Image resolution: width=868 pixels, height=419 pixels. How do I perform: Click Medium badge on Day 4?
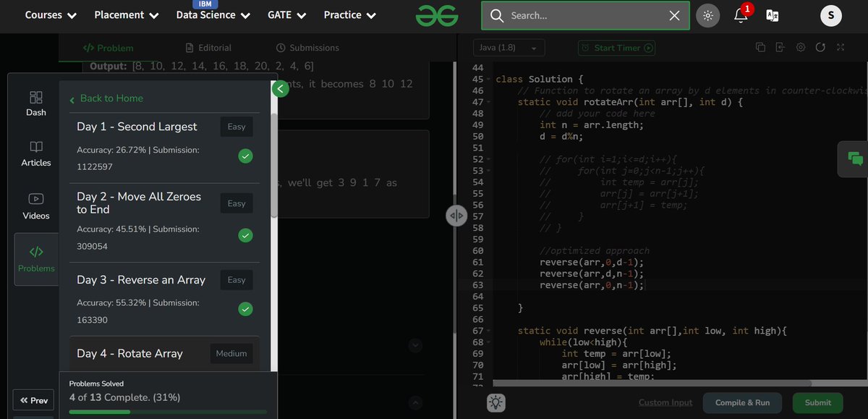tap(231, 354)
